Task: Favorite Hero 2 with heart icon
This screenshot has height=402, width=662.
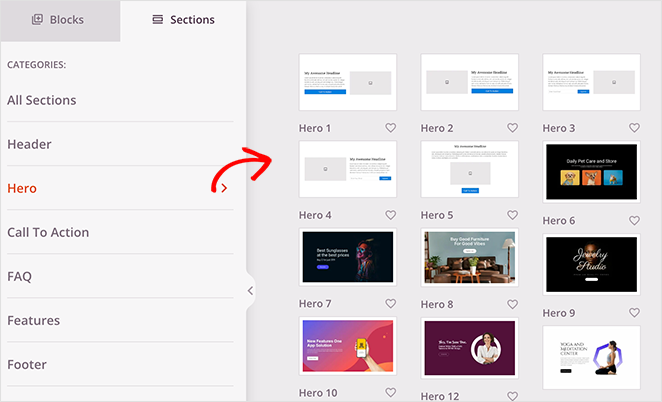Action: (512, 128)
